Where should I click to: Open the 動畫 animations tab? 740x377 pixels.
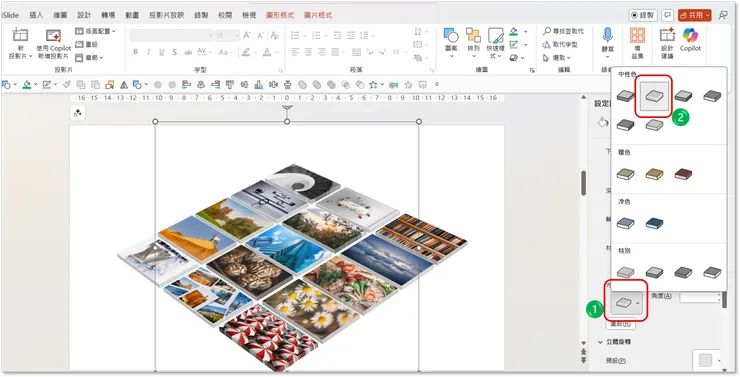pyautogui.click(x=132, y=15)
